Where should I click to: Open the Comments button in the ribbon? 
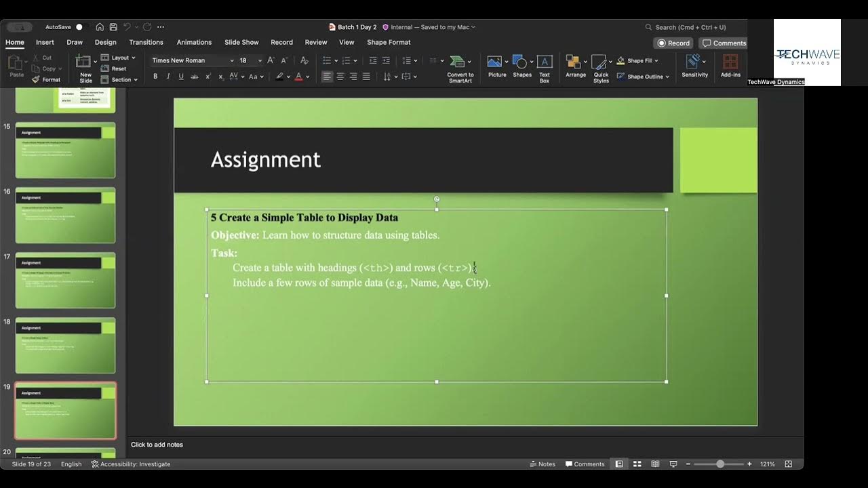(x=724, y=43)
